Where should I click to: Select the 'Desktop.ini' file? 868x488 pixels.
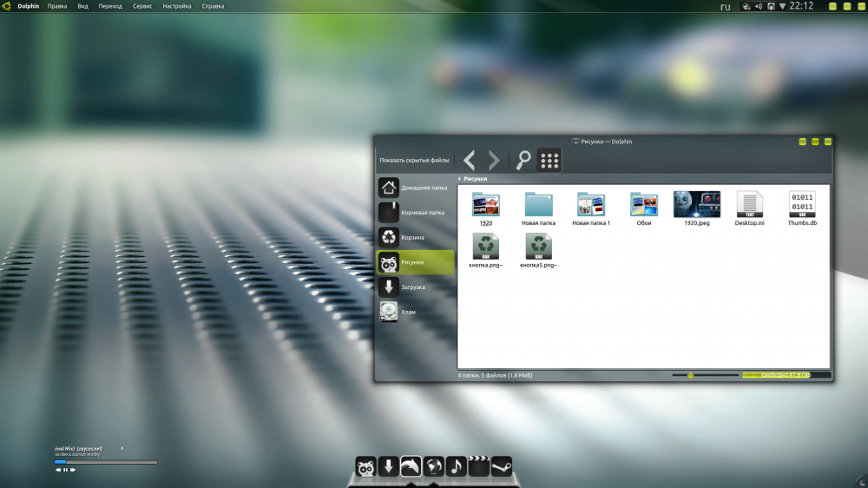click(750, 208)
